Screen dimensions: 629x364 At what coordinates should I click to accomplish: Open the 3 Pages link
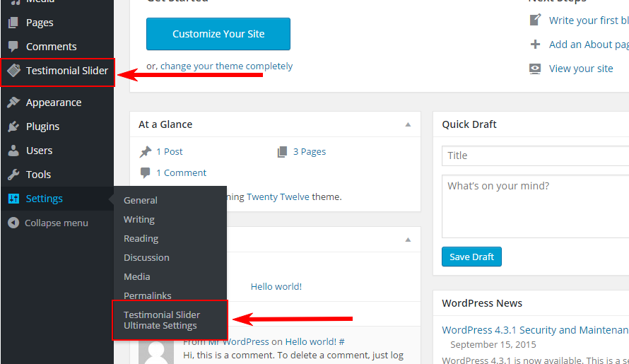310,152
